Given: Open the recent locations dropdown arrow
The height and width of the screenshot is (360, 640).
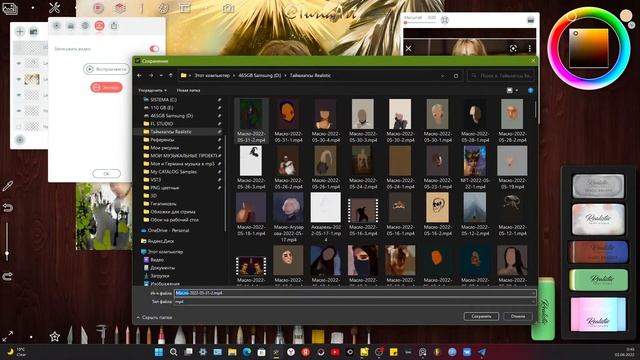Looking at the screenshot, I should tap(161, 76).
